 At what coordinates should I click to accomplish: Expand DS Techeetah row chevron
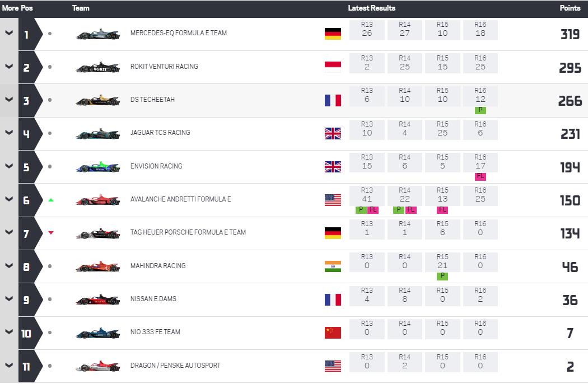pos(9,100)
